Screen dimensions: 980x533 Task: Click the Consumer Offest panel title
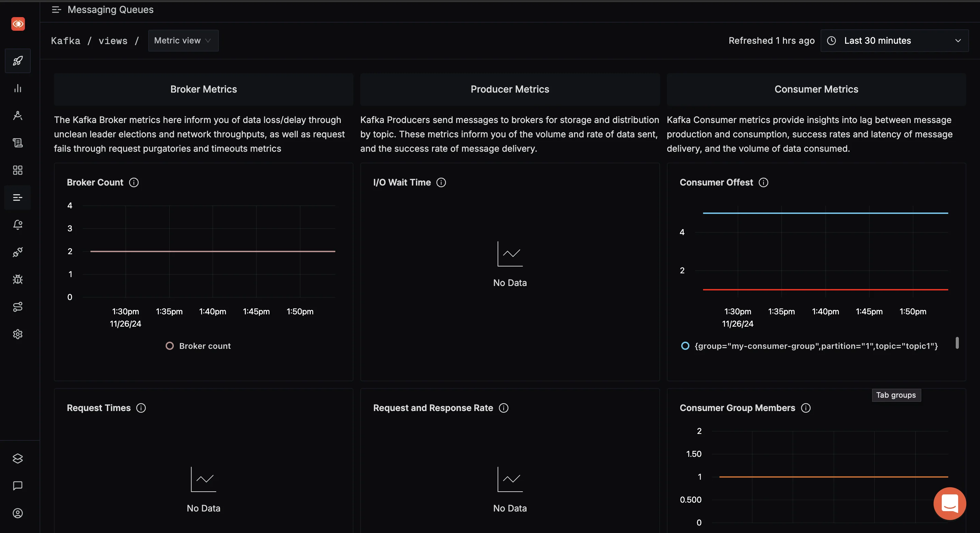tap(716, 183)
